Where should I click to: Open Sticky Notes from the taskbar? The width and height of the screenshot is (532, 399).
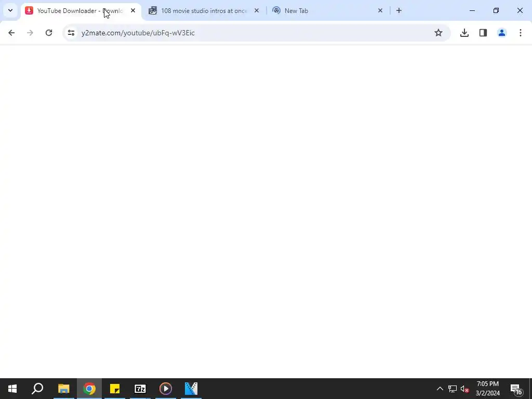(115, 389)
